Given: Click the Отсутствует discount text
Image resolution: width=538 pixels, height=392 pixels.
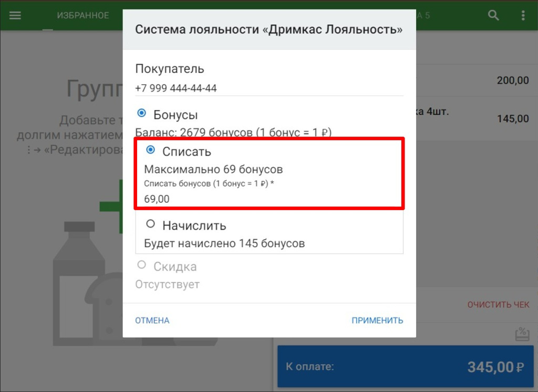Looking at the screenshot, I should [167, 284].
